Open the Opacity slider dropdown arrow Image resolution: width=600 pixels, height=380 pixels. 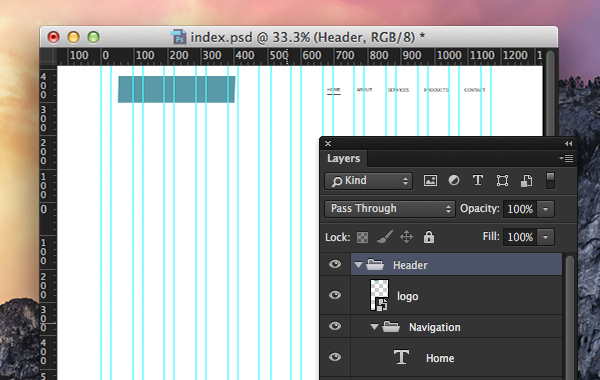546,209
